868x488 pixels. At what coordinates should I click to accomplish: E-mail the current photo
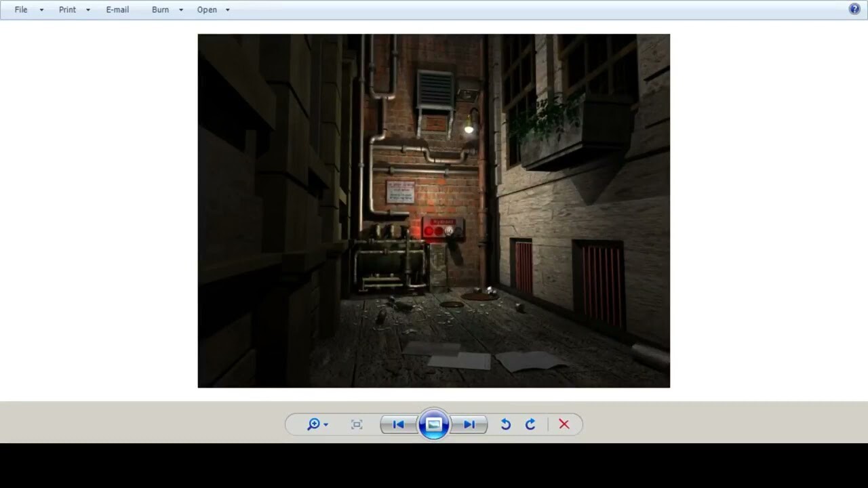[117, 9]
